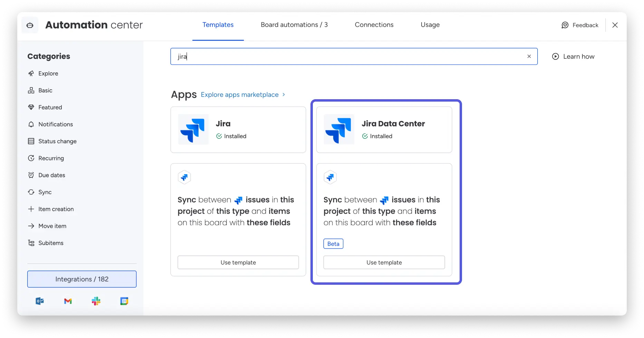Viewport: 644px width, 338px height.
Task: Click the Notifications bell icon
Action: 31,124
